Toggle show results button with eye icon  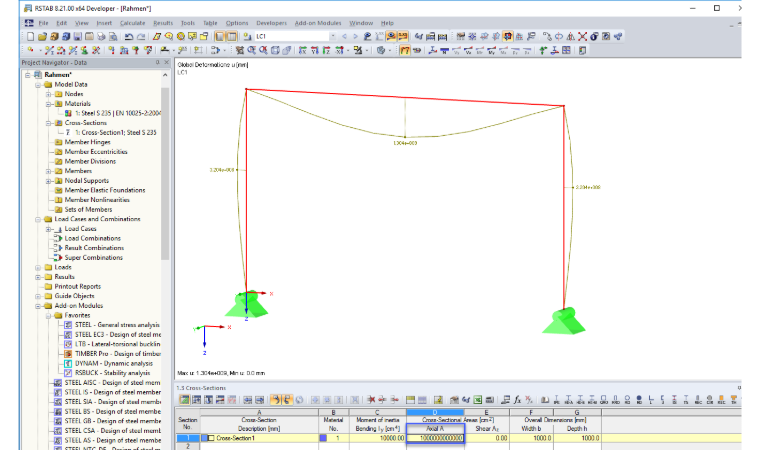(x=391, y=36)
